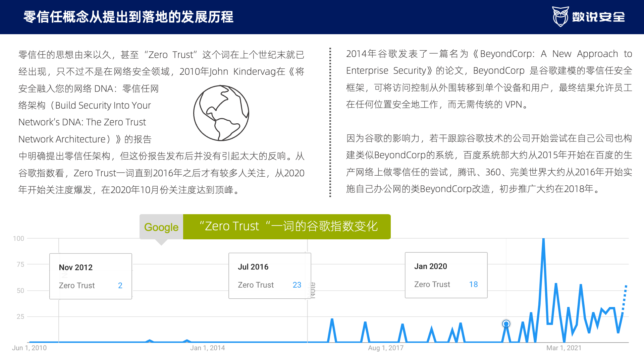Click the tallest peak of the trend line
Screen dimensions: 644x362
(x=543, y=240)
